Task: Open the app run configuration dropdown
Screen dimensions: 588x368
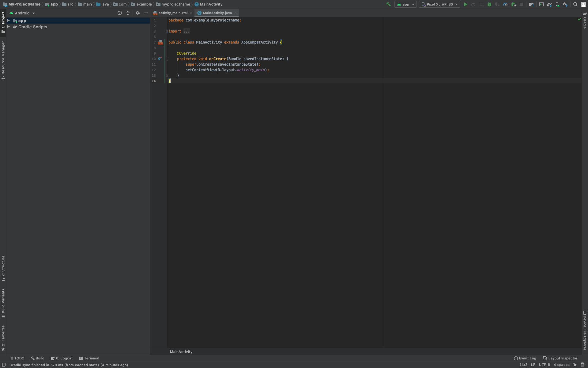Action: 405,4
